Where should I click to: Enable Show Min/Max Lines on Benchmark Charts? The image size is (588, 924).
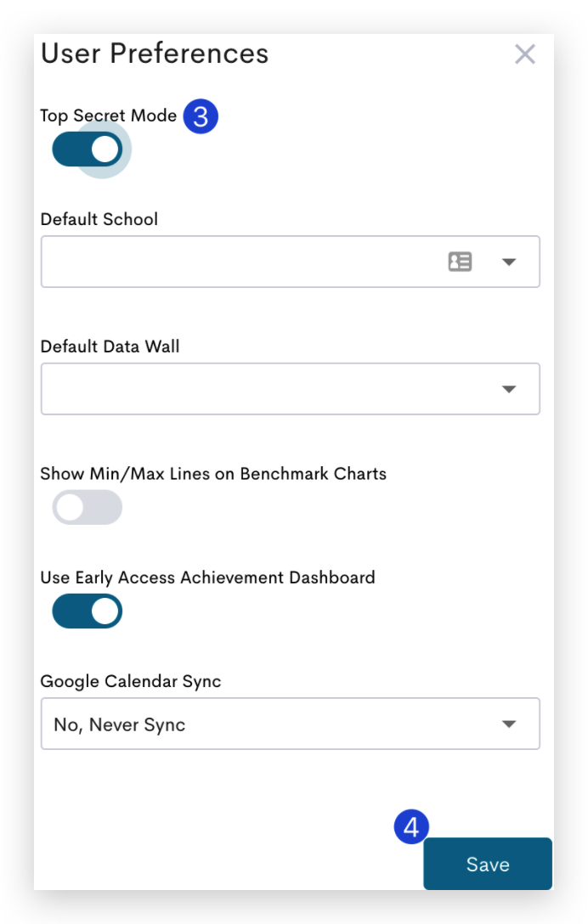[88, 507]
